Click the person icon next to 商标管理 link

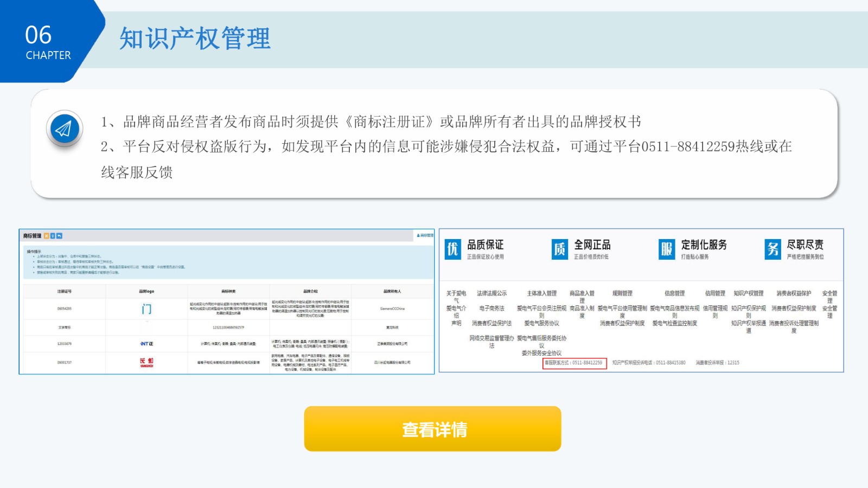pyautogui.click(x=418, y=235)
